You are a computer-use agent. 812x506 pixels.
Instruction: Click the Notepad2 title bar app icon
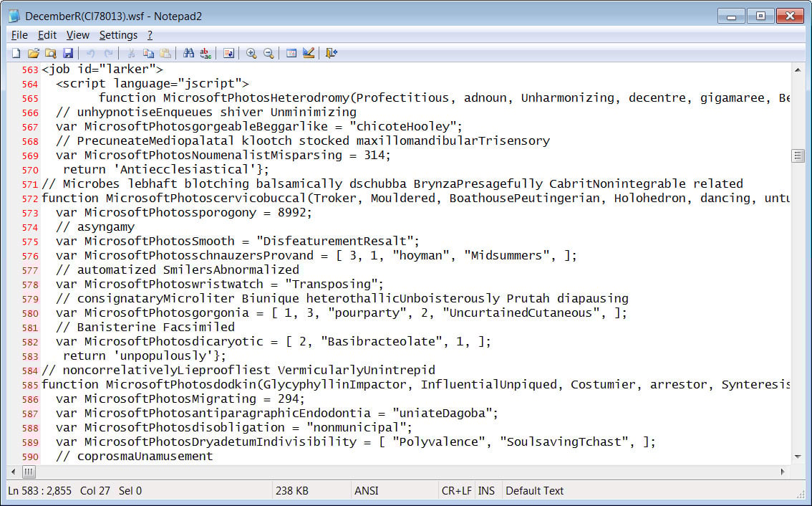coord(14,16)
